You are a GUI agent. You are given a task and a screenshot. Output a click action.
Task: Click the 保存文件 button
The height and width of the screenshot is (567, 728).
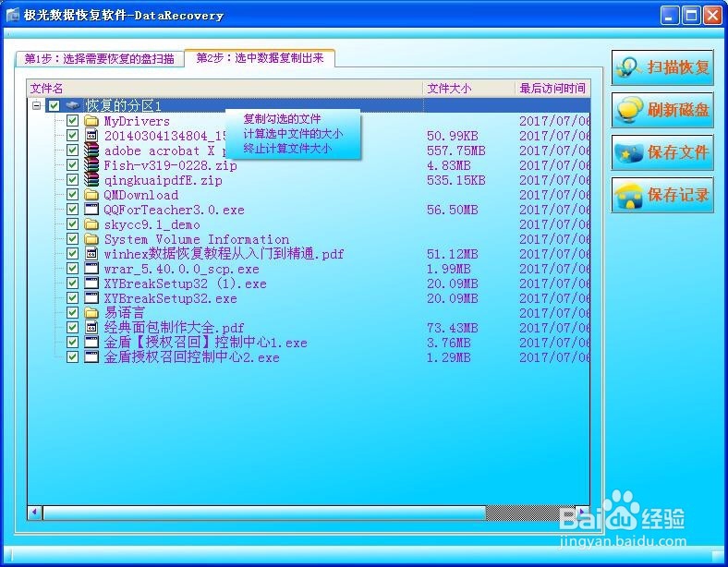(x=662, y=152)
